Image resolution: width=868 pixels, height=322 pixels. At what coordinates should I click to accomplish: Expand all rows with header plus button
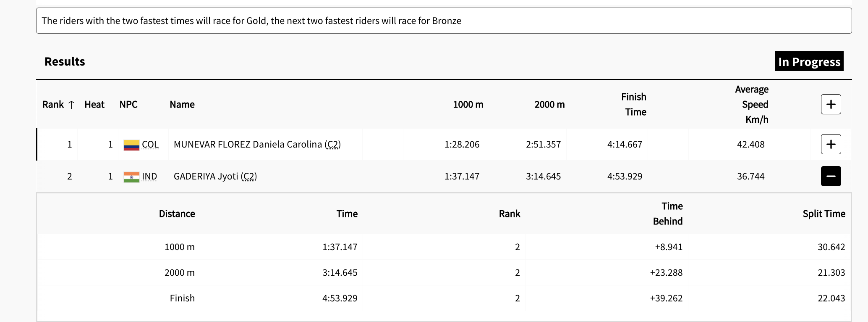(x=831, y=104)
